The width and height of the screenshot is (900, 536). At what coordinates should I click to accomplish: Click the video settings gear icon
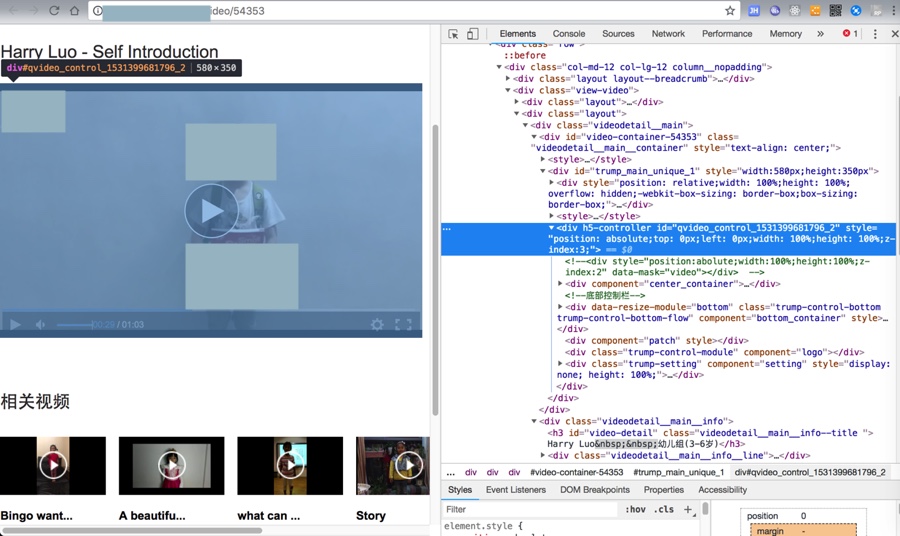377,325
